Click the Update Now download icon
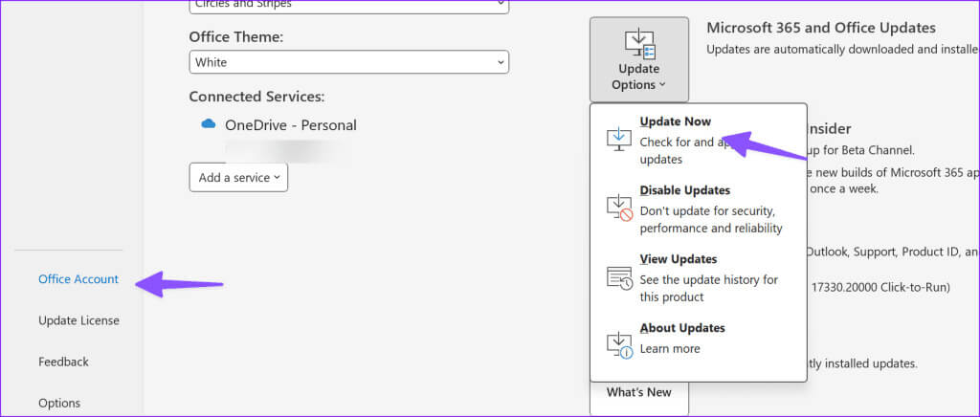980x417 pixels. 619,139
